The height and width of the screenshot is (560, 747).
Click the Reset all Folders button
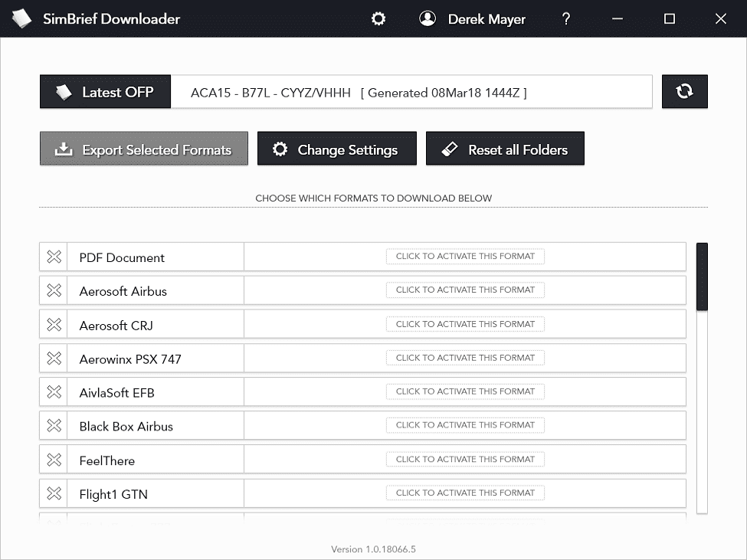click(x=505, y=149)
